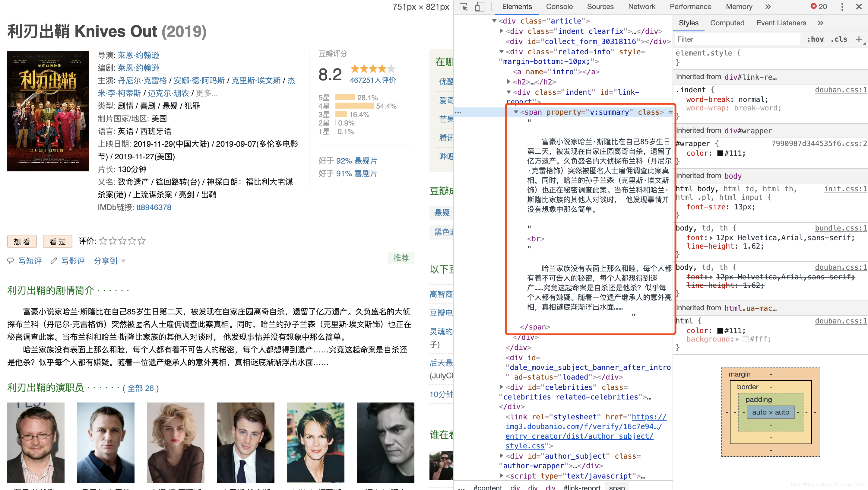Click the three dots beside the selected span node

458,112
